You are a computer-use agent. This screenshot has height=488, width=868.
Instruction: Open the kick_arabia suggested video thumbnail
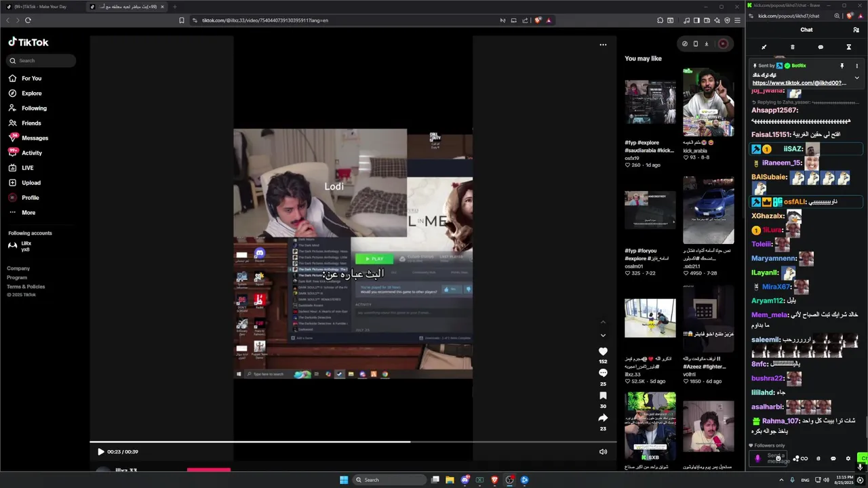point(708,102)
